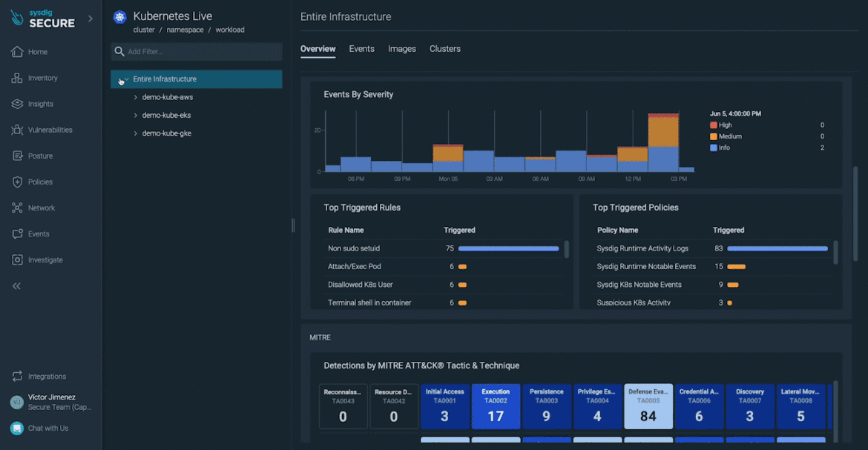The width and height of the screenshot is (868, 450).
Task: Open the Clusters tab
Action: pyautogui.click(x=444, y=48)
